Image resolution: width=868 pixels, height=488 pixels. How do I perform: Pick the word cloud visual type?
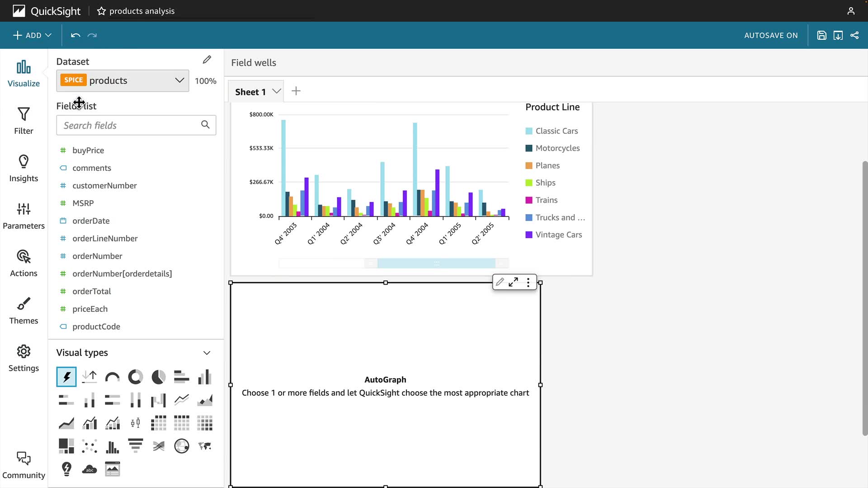pos(90,469)
